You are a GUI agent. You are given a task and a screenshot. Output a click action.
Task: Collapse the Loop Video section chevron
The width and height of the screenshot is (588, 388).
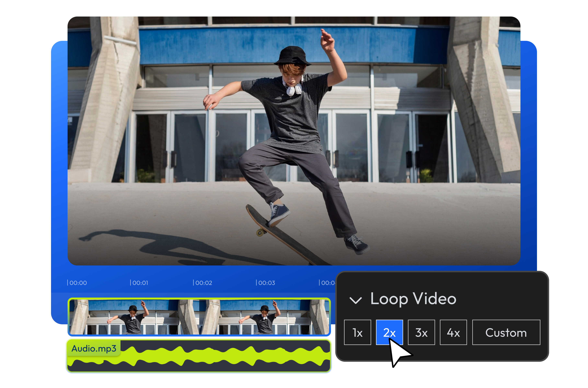tap(356, 300)
